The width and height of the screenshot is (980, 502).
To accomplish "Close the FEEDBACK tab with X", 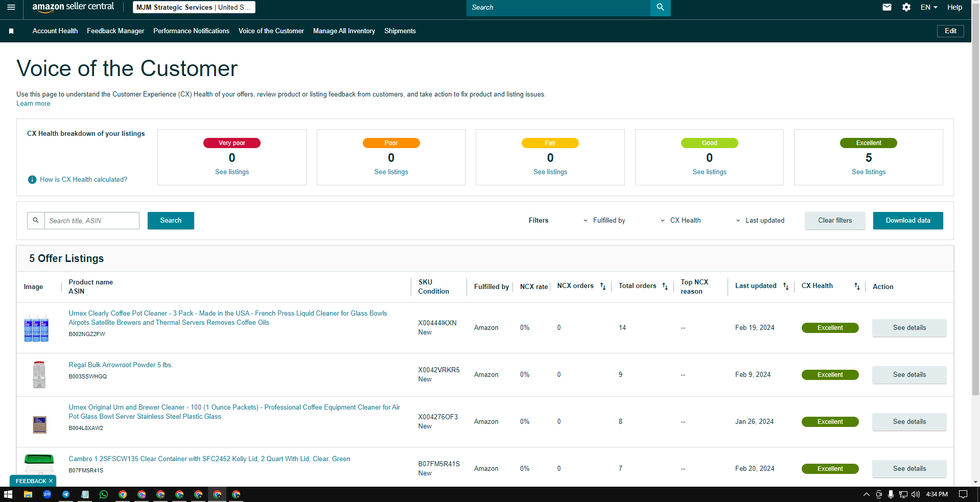I will 51,481.
